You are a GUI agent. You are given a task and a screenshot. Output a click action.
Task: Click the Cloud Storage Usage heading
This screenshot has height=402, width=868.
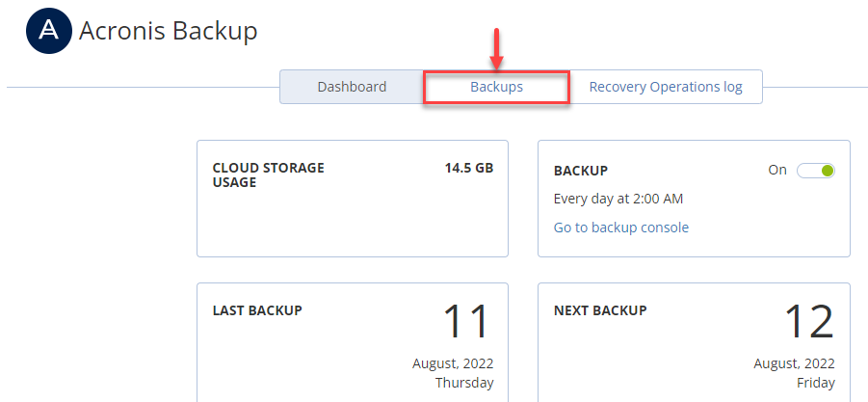click(x=268, y=174)
